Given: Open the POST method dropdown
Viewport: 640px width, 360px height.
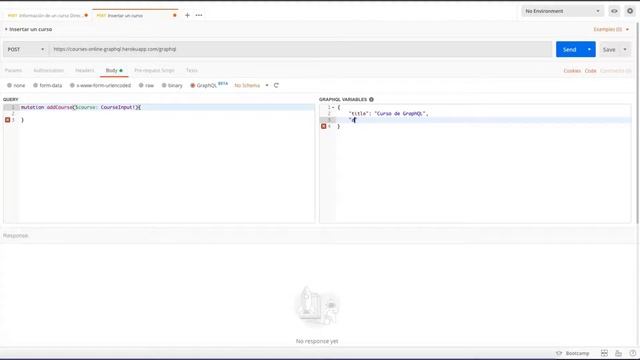Looking at the screenshot, I should click(x=26, y=49).
